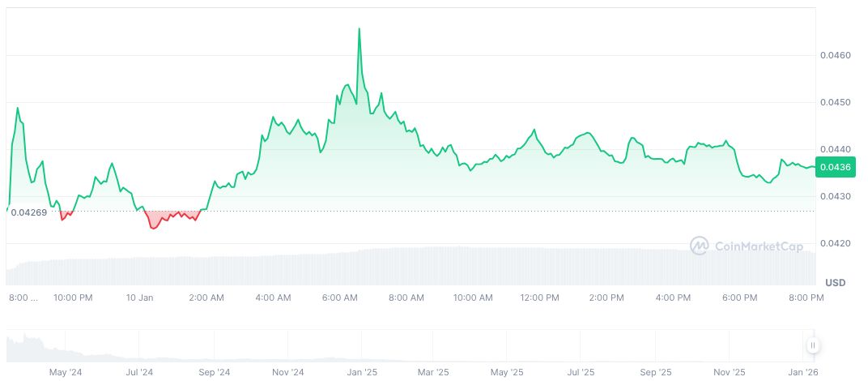Click the highest price spike on chart

359,29
